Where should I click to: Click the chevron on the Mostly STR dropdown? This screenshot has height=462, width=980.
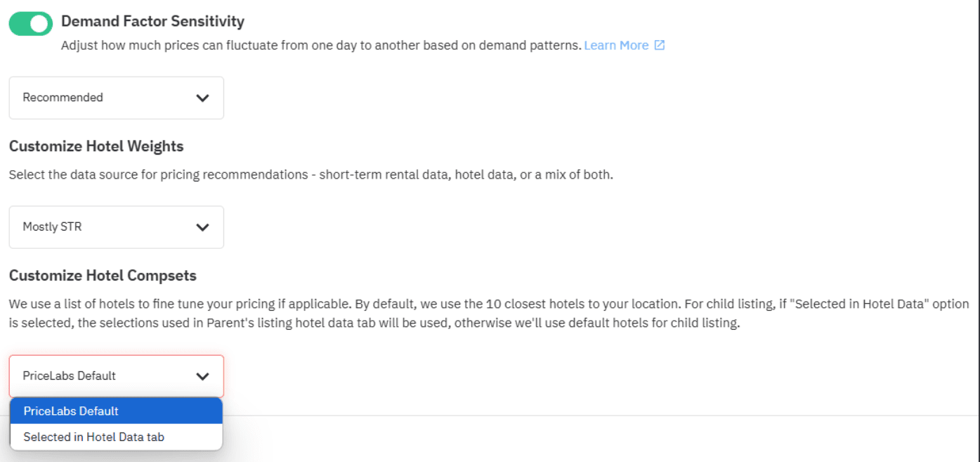tap(203, 226)
